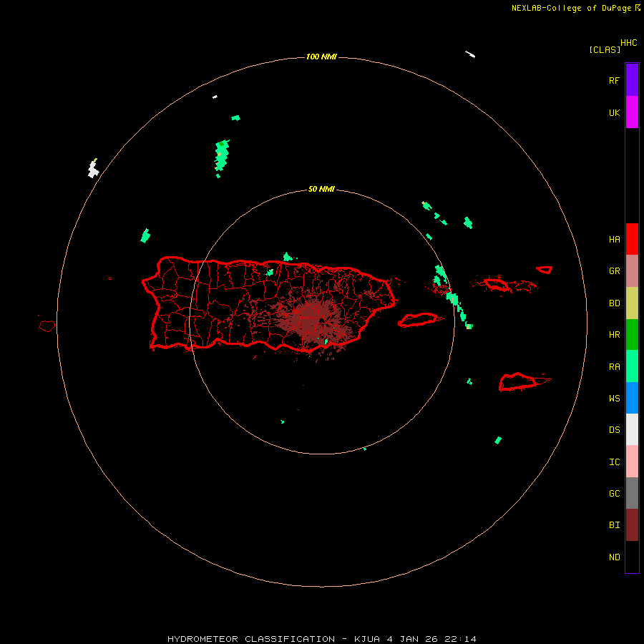Click the BD legend label

click(x=614, y=303)
